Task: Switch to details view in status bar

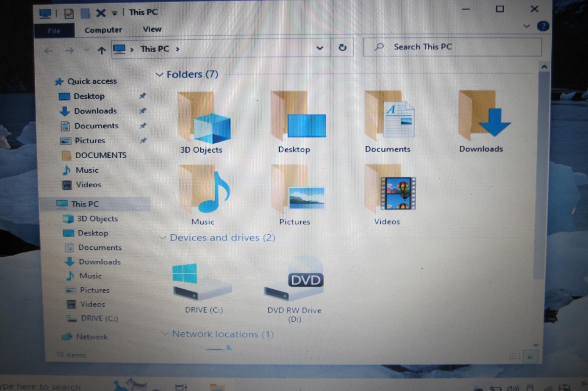Action: click(515, 356)
